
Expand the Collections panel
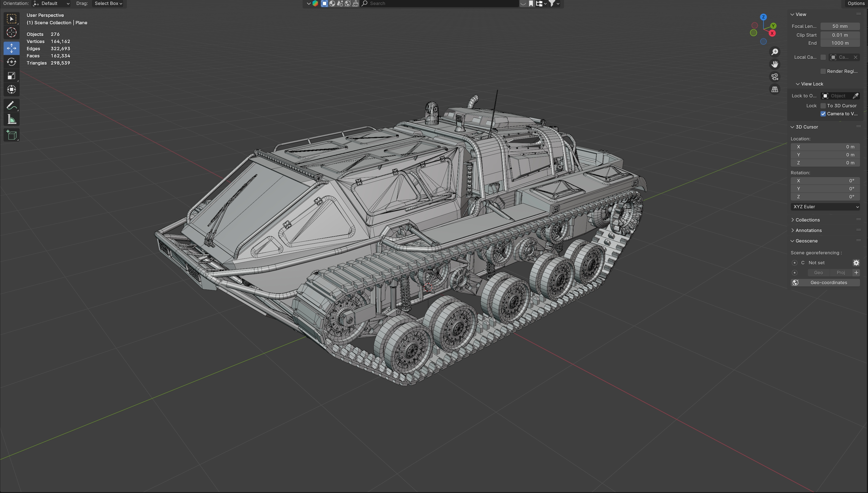pos(808,220)
